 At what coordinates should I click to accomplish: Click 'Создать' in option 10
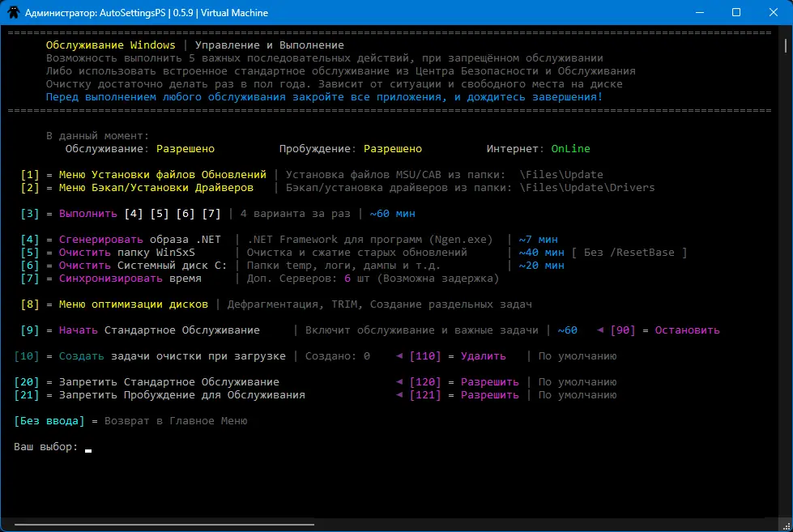click(82, 356)
